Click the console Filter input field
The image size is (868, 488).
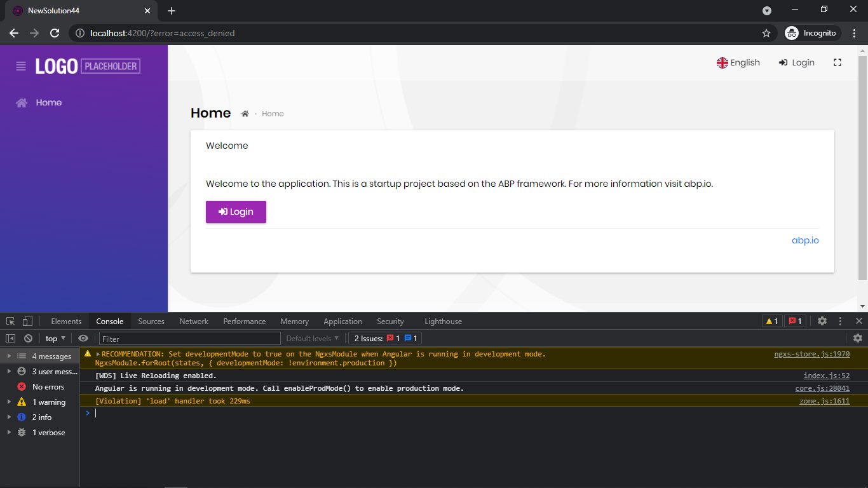click(189, 339)
